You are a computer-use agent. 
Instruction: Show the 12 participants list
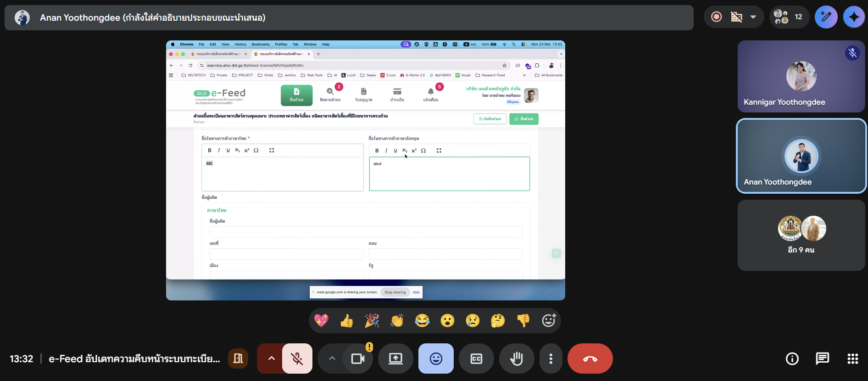(x=789, y=17)
